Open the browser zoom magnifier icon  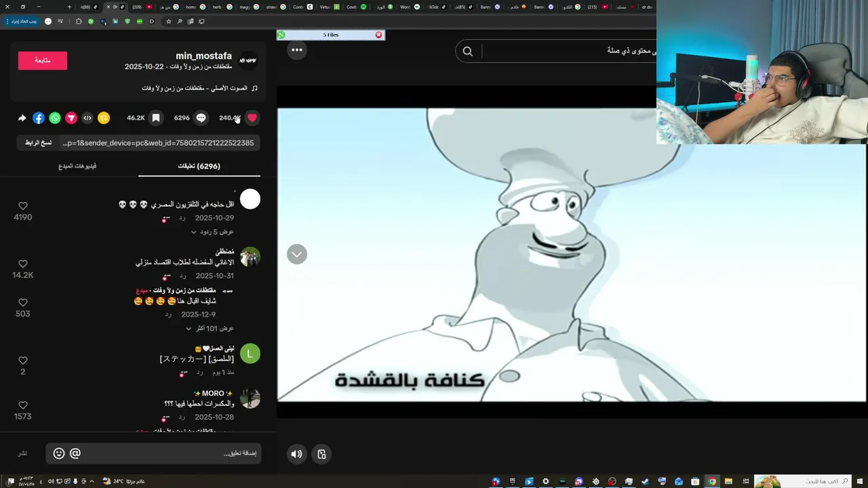tap(180, 22)
